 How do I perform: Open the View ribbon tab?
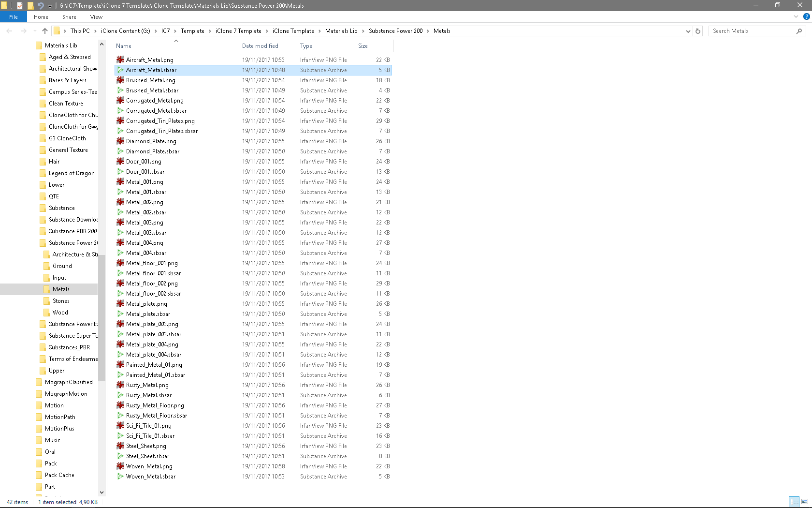[x=96, y=17]
